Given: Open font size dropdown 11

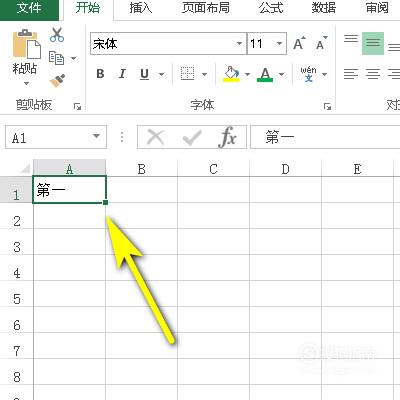Looking at the screenshot, I should (279, 44).
